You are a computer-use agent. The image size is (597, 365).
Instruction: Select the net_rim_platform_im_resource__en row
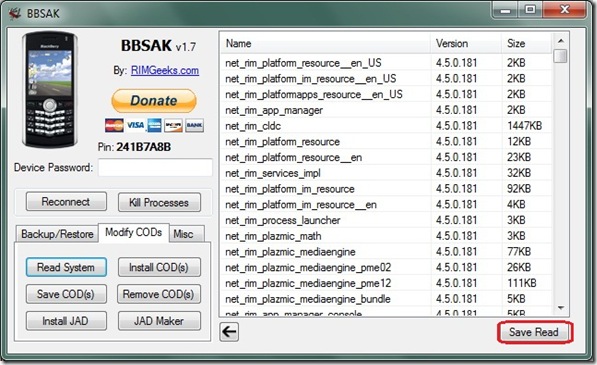pos(386,204)
